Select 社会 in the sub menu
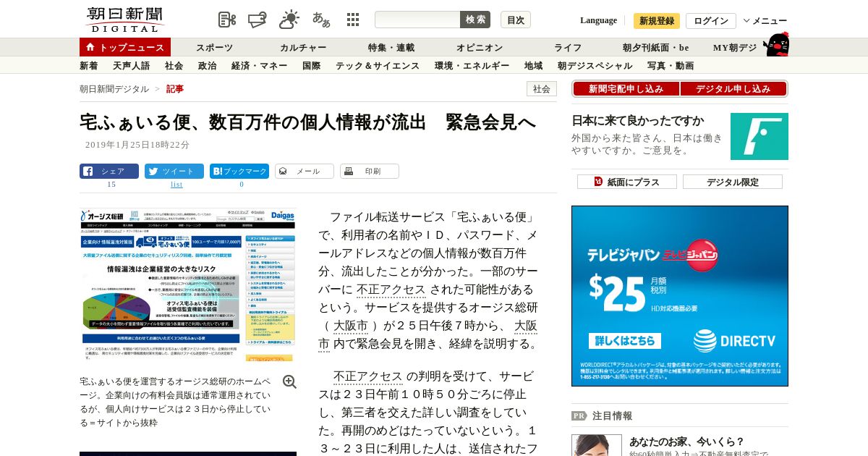Image resolution: width=868 pixels, height=456 pixels. click(174, 66)
